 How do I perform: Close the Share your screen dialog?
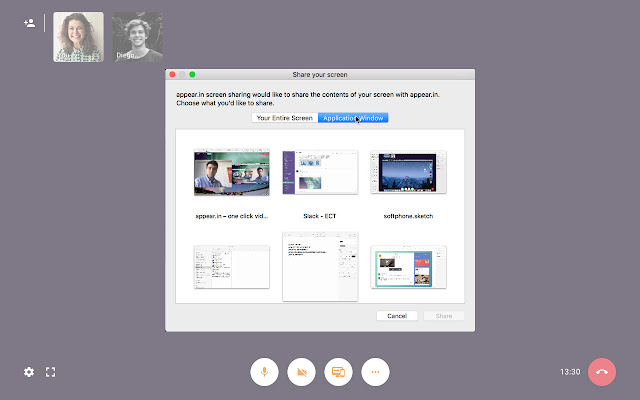pos(172,74)
